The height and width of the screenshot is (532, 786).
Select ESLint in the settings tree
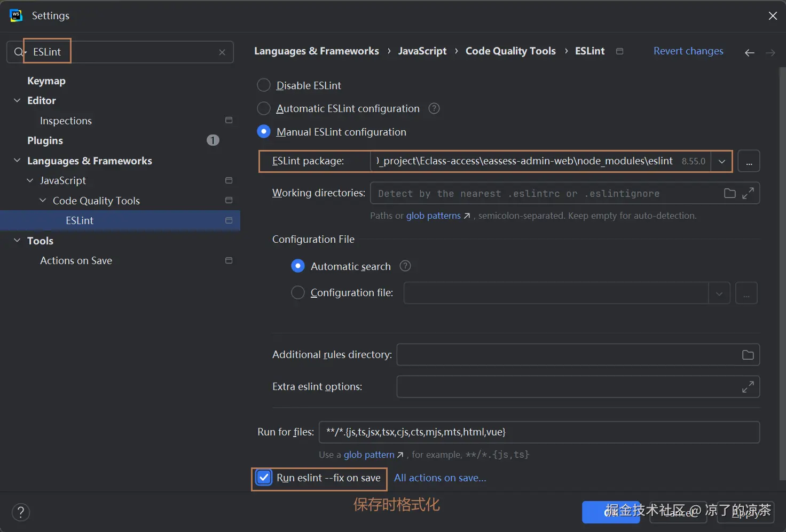[80, 220]
